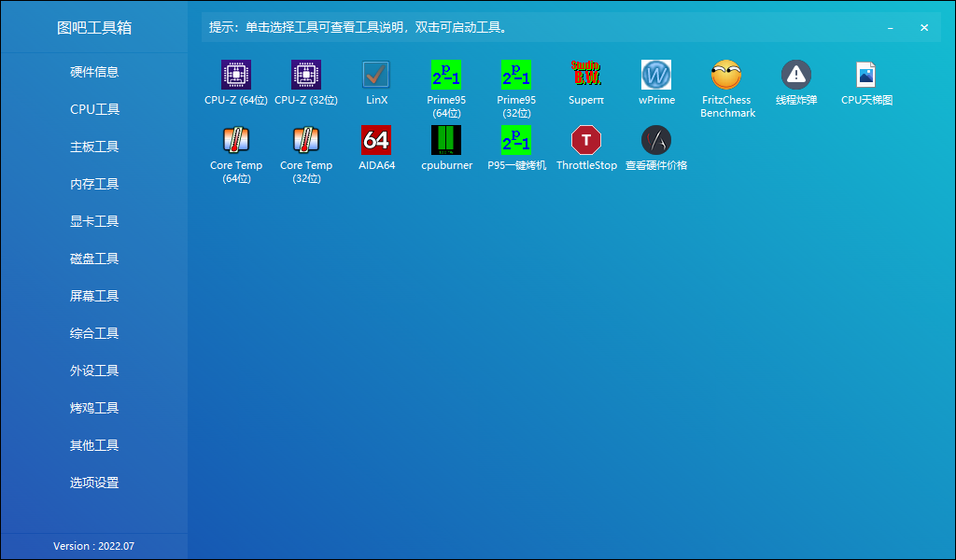
Task: Select the AIDA64 icon
Action: [x=376, y=140]
